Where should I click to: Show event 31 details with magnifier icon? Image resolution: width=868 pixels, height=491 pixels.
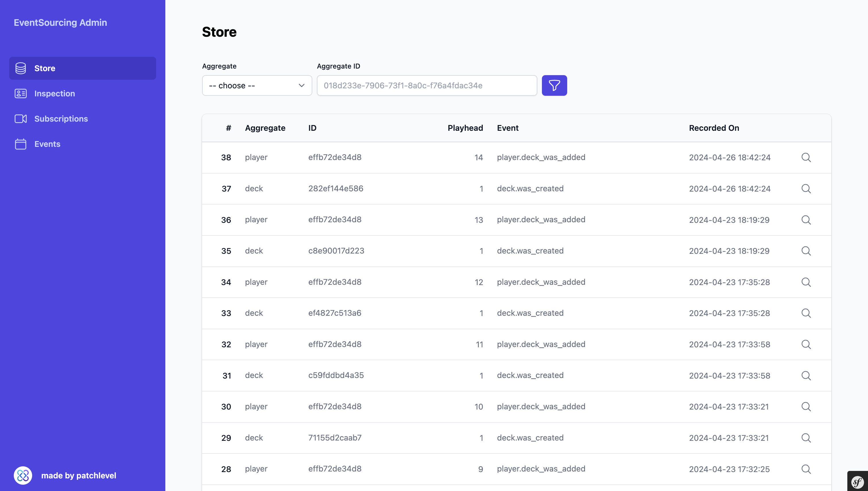pyautogui.click(x=806, y=375)
